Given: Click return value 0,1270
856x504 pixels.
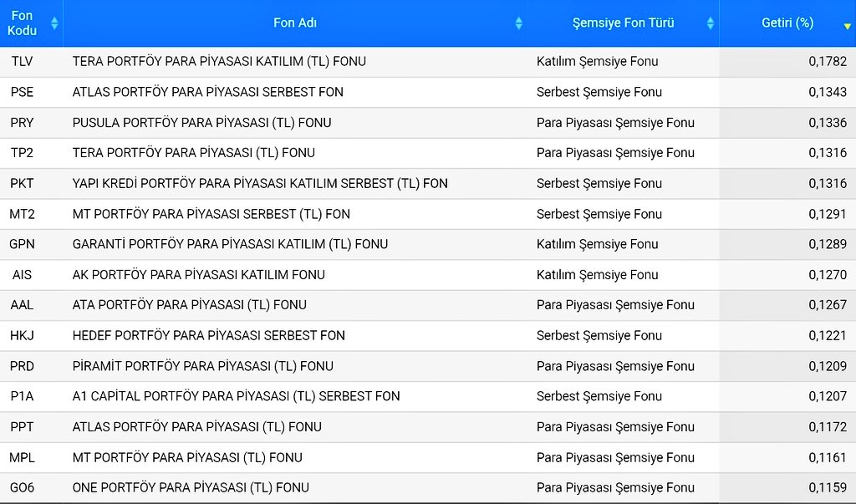Looking at the screenshot, I should point(828,274).
